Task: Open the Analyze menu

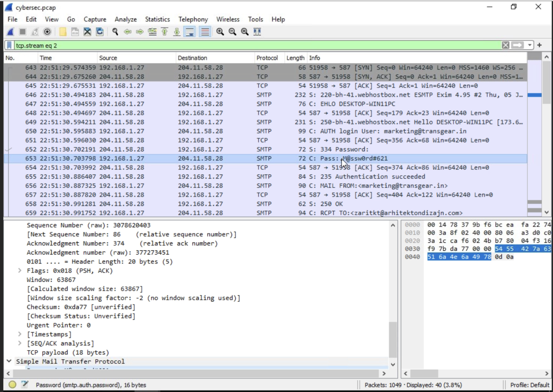Action: (x=126, y=19)
